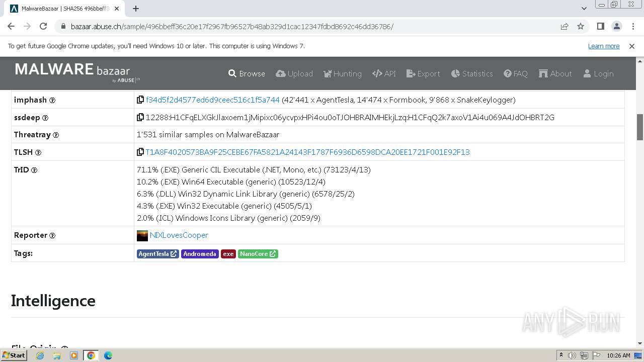Open help icon next to TLSH
Viewport: 644px width, 362px height.
[x=38, y=152]
